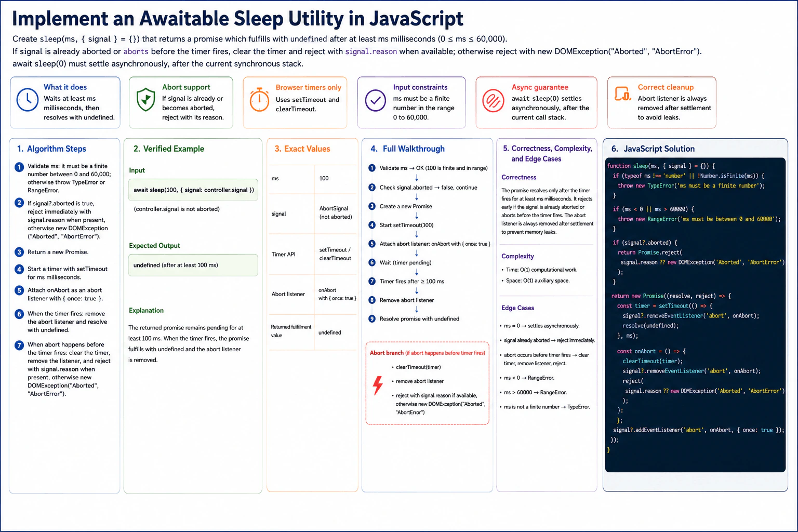Click the 'Edge Cases' subheading
798x532 pixels.
pos(517,308)
